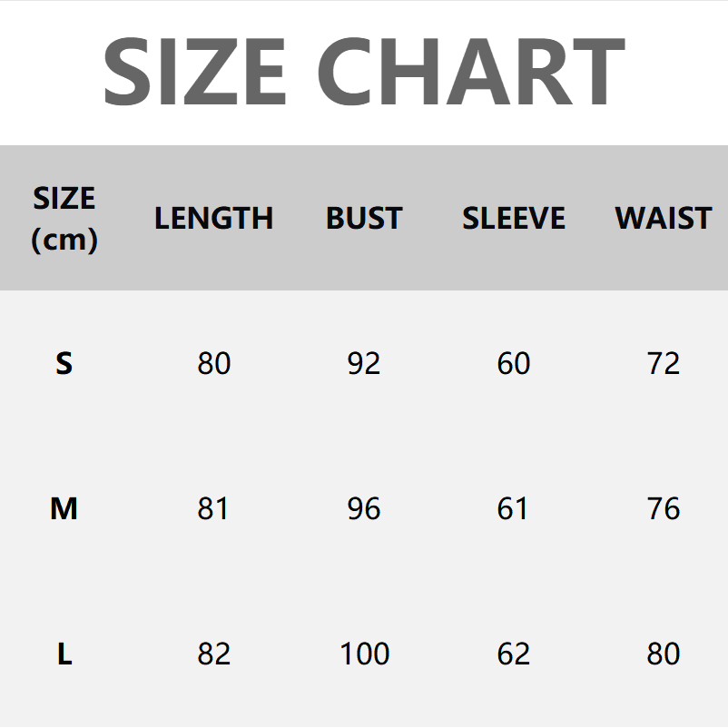Select bust value 100 for size L
728x728 pixels.
364,654
